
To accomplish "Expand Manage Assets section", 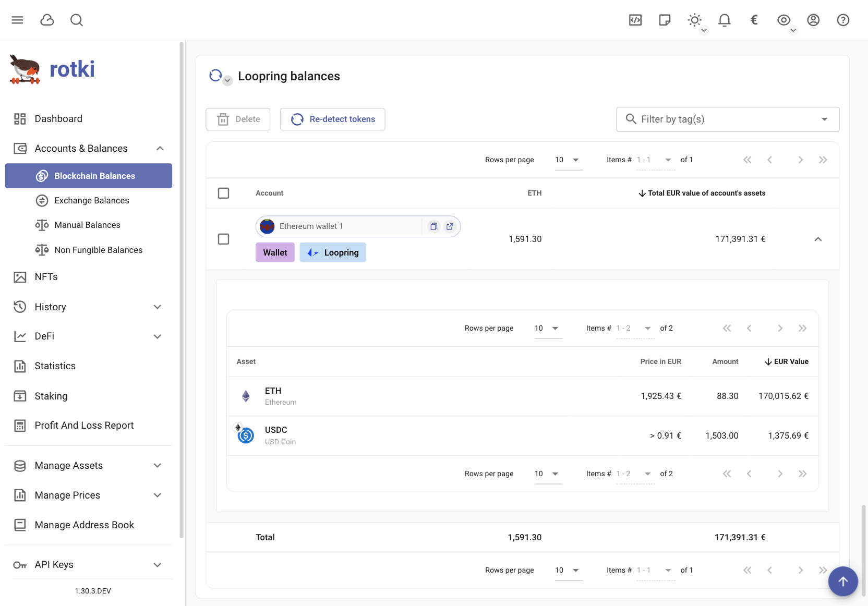I will pos(158,466).
